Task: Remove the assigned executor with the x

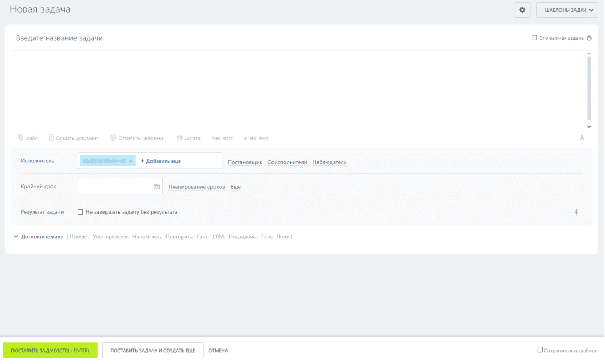Action: click(131, 161)
